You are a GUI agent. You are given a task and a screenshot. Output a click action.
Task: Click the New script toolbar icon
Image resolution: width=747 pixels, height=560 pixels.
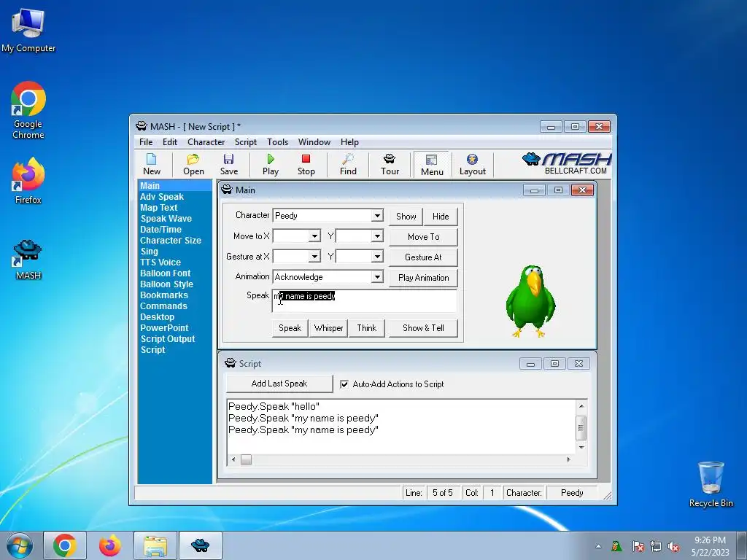[x=152, y=164]
